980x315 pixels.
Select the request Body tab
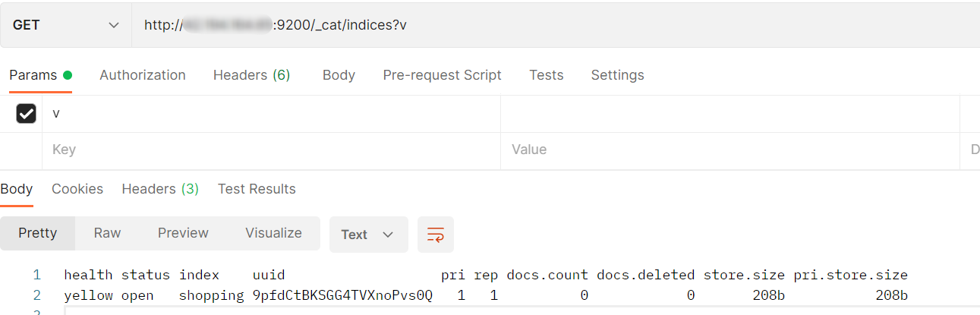point(339,75)
